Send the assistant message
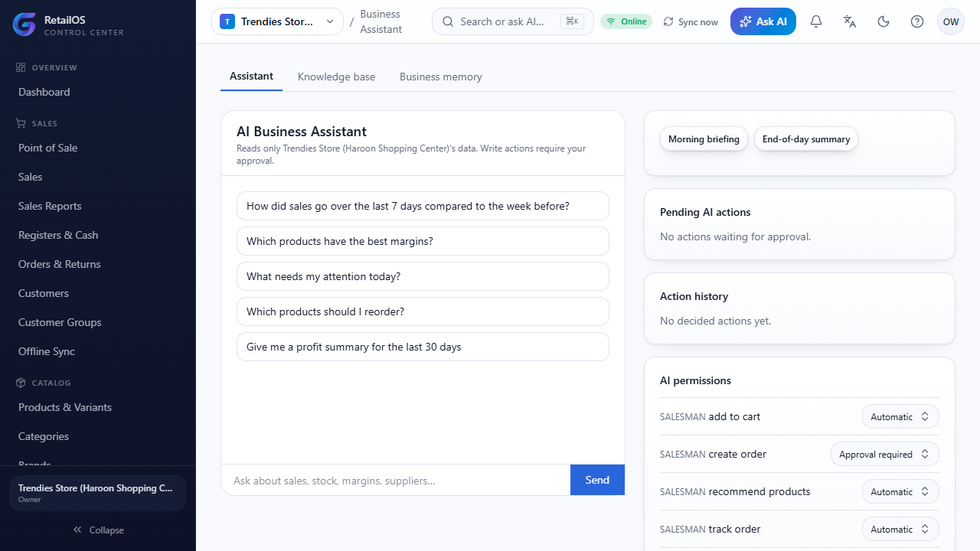The height and width of the screenshot is (551, 980). click(x=597, y=480)
